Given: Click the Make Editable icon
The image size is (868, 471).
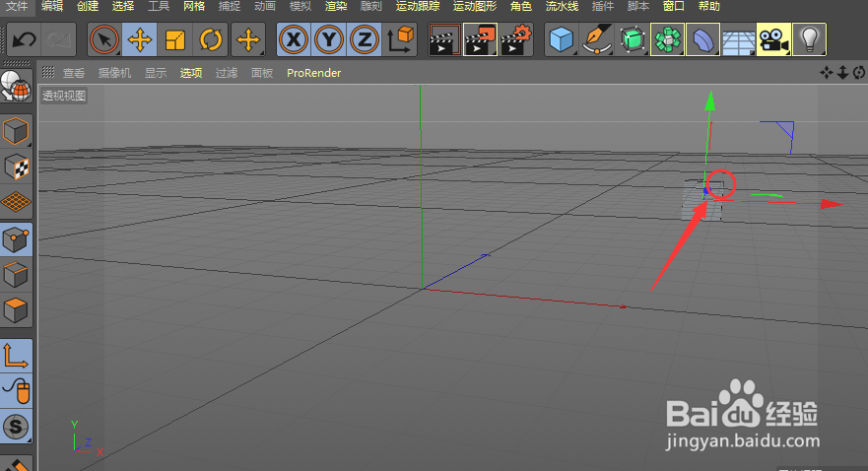Looking at the screenshot, I should (x=16, y=87).
